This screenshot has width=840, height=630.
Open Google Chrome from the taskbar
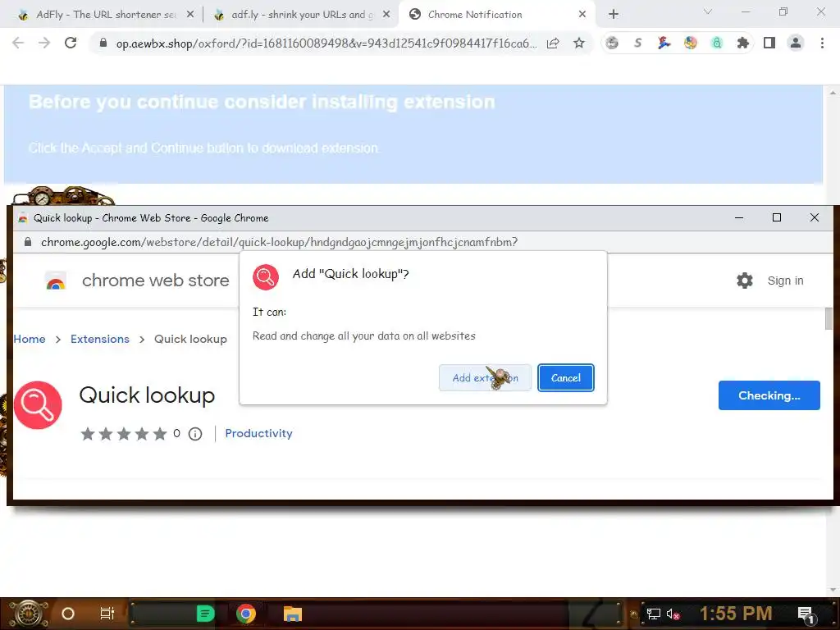tap(246, 614)
